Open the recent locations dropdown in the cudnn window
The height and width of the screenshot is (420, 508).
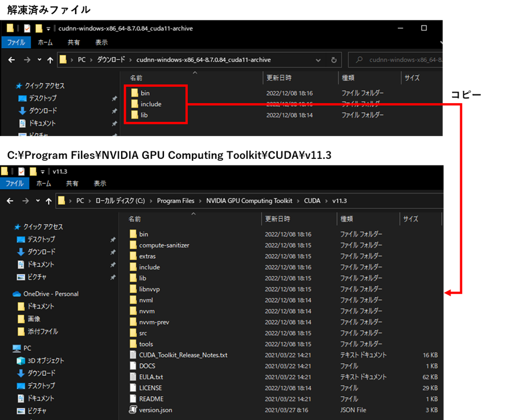click(39, 59)
